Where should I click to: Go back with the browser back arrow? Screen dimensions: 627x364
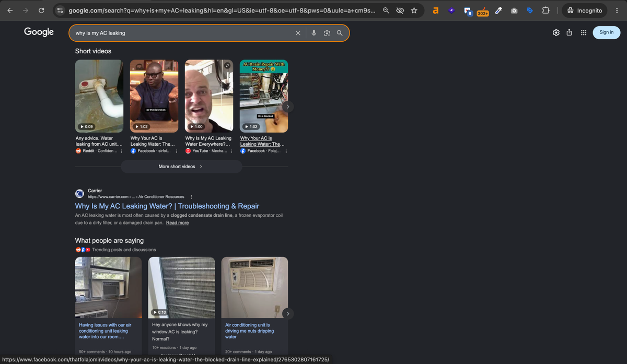(x=10, y=10)
